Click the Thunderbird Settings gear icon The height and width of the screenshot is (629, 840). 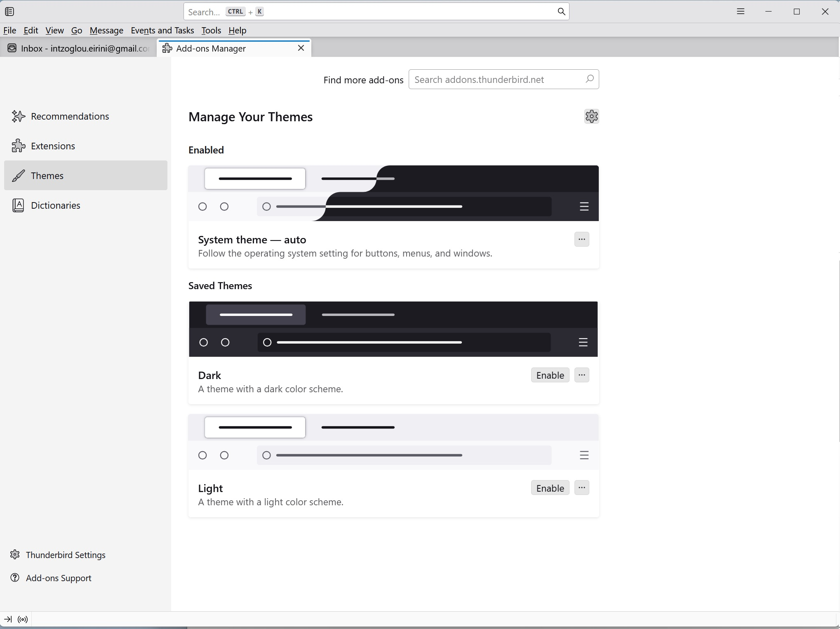click(15, 554)
